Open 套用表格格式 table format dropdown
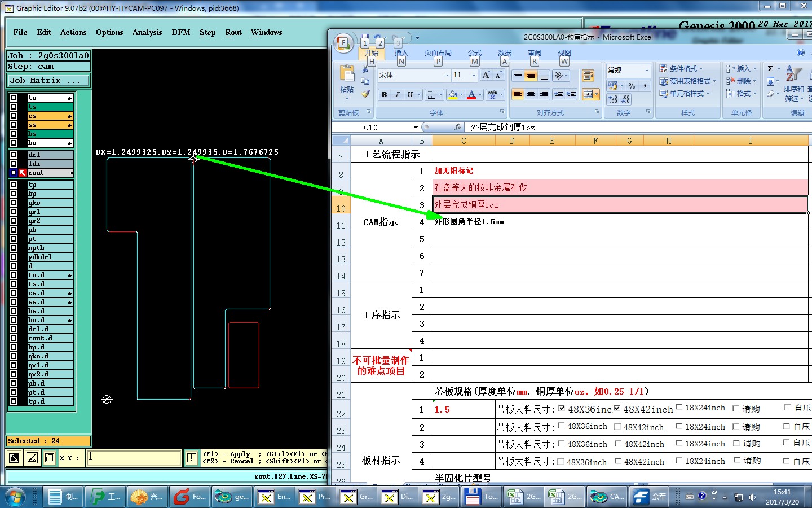Screen dimensions: 812x508 pos(688,81)
